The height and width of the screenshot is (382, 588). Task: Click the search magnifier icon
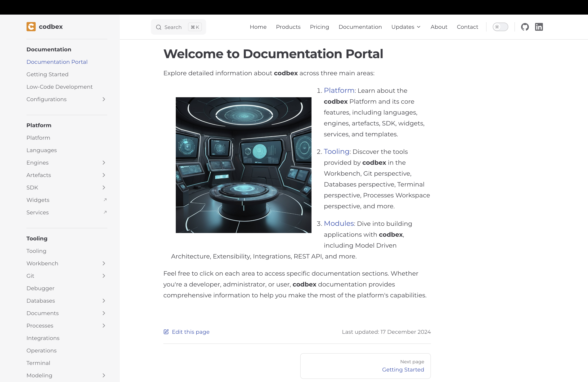tap(159, 27)
